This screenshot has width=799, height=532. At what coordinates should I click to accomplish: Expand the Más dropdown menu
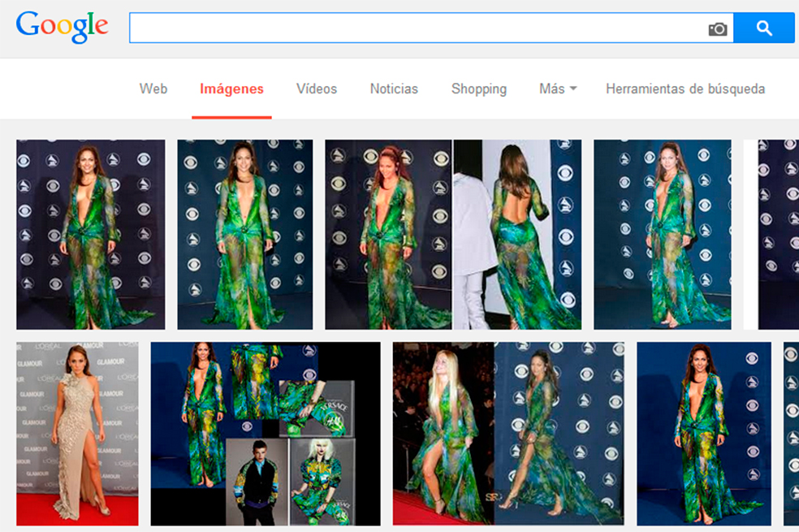(558, 89)
